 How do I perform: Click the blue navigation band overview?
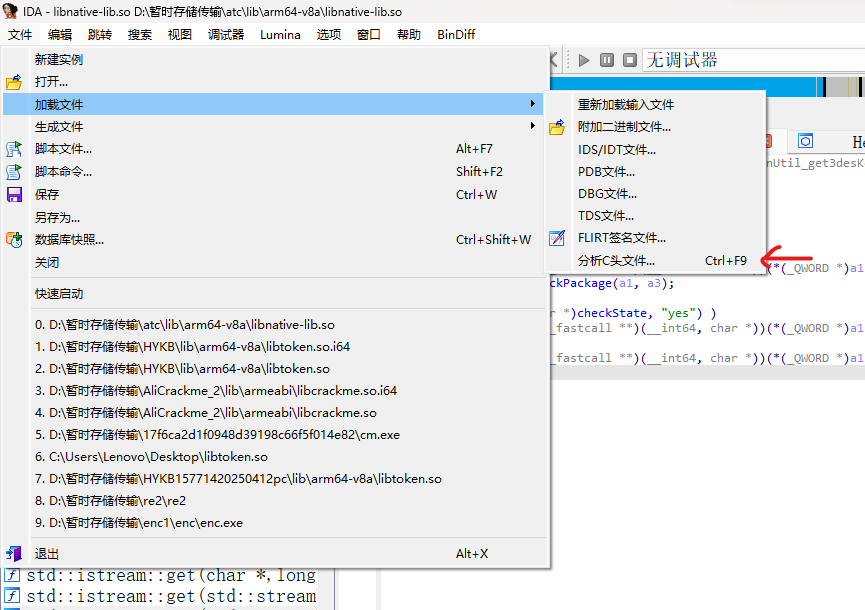pyautogui.click(x=683, y=87)
